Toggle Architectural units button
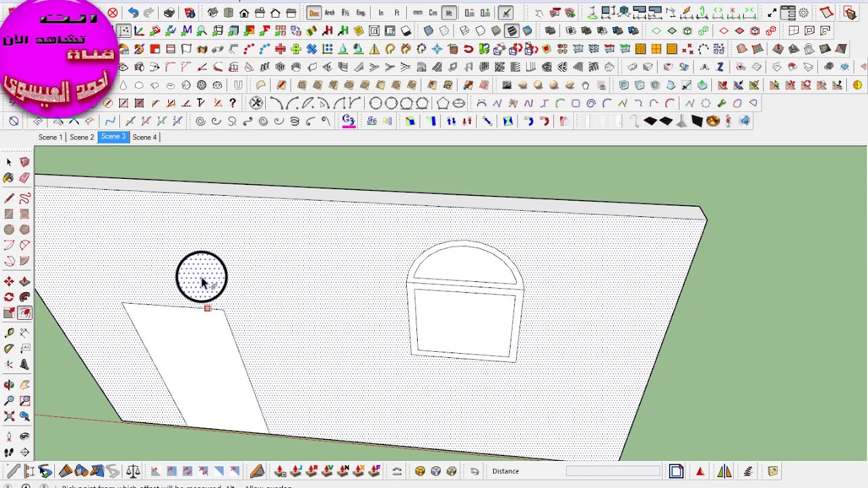Screen dimensions: 868x488 330,13
